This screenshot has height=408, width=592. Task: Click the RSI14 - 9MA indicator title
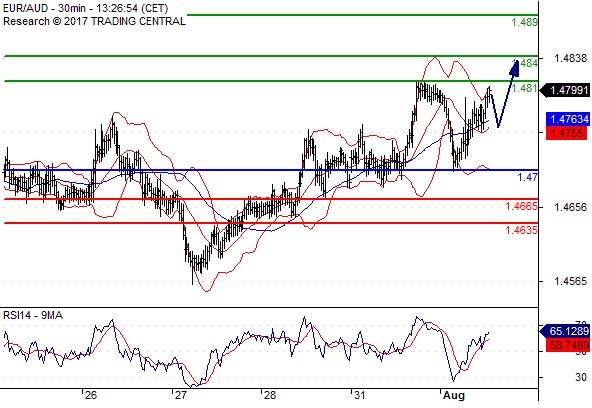(32, 315)
